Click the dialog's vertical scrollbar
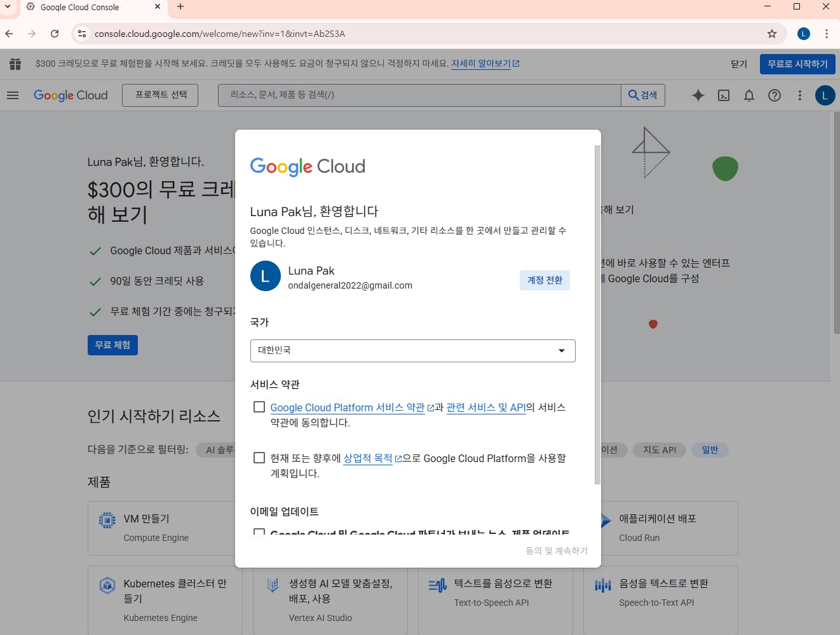840x635 pixels. [597, 315]
